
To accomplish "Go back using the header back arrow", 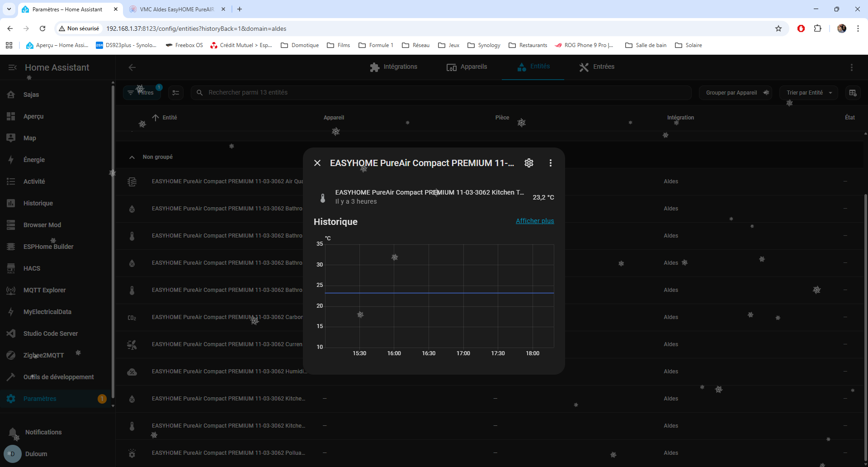I will (132, 67).
